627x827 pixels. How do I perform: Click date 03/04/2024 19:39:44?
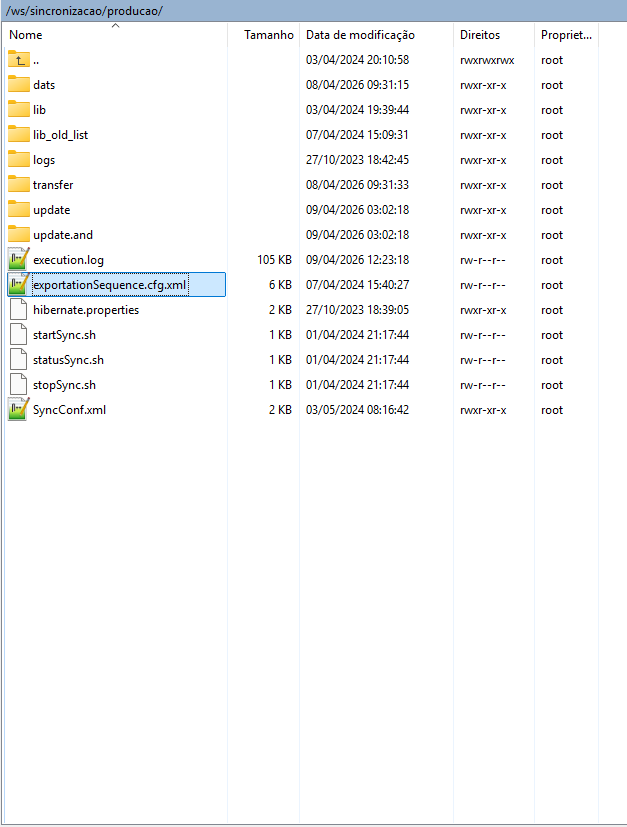(x=358, y=110)
